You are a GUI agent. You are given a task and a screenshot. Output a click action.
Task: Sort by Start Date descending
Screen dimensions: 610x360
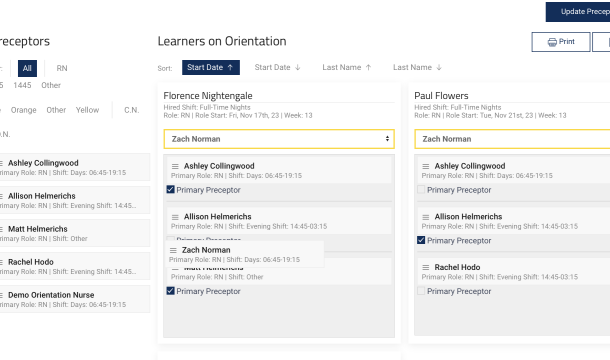coord(277,67)
